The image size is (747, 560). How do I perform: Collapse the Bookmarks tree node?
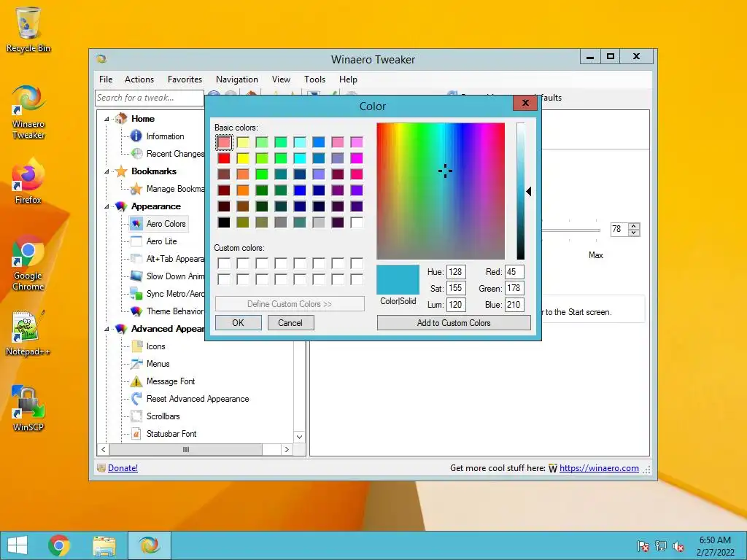[x=107, y=171]
